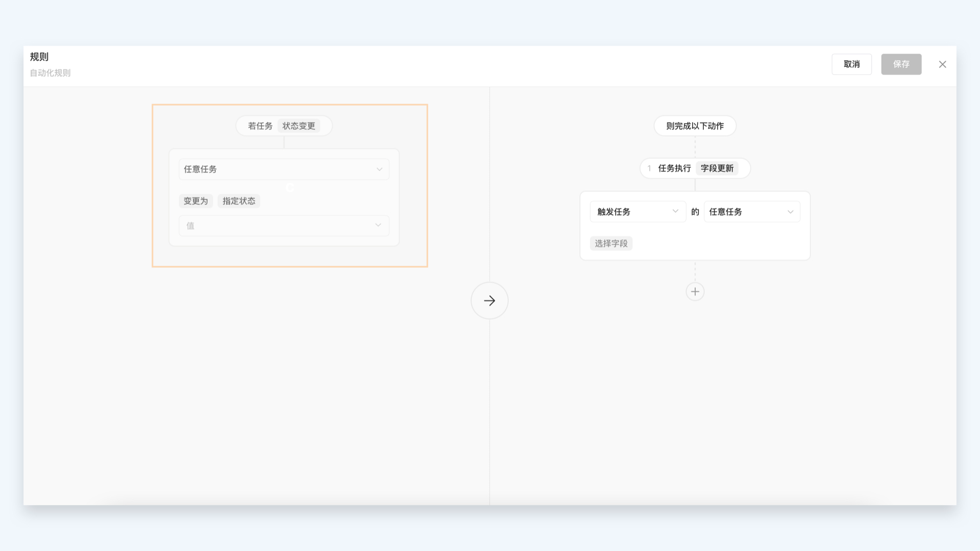Screen dimensions: 980x551
Task: Close the rule dialog with X
Action: [x=942, y=64]
